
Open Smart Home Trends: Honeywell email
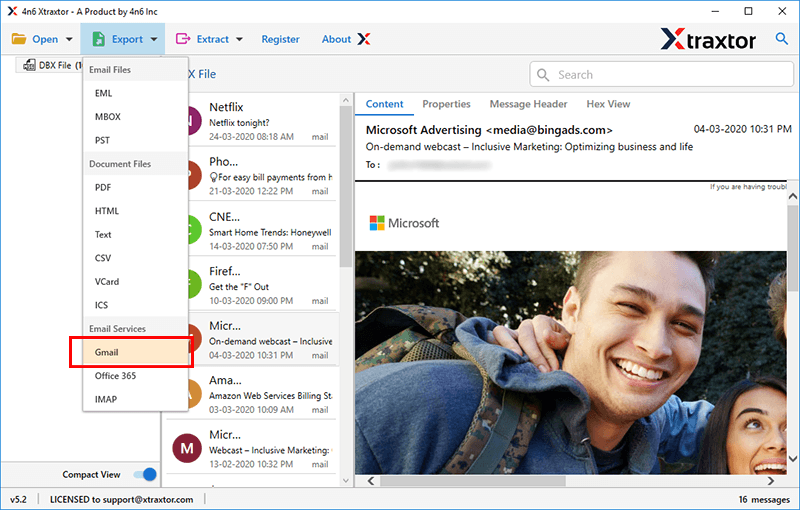263,230
